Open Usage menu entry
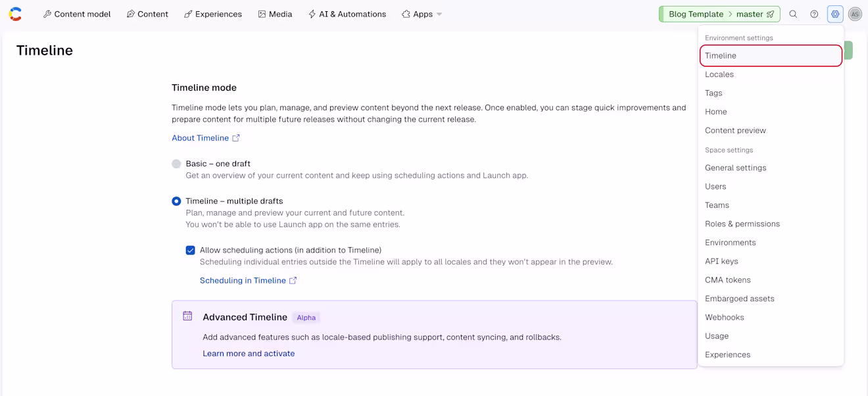The width and height of the screenshot is (868, 396). [x=771, y=335]
